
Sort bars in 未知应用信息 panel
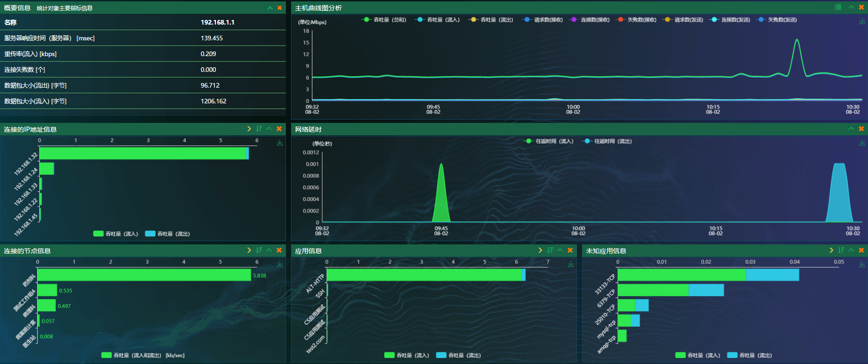click(841, 250)
